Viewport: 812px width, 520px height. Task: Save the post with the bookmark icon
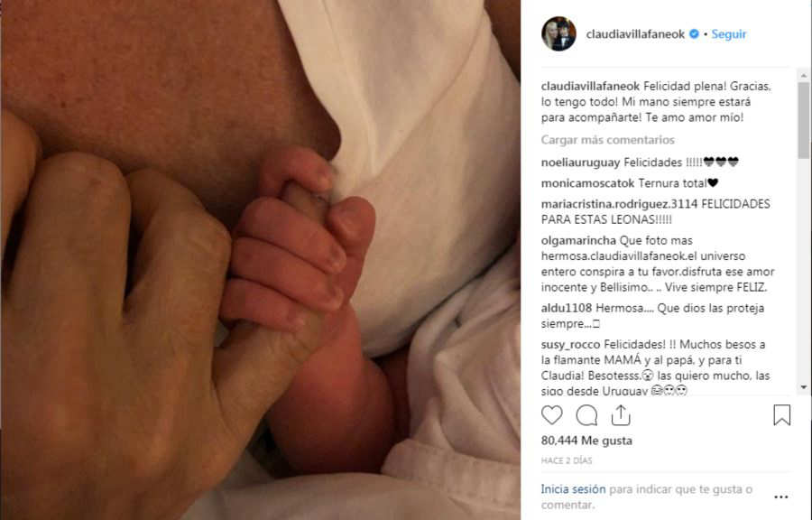(x=782, y=415)
